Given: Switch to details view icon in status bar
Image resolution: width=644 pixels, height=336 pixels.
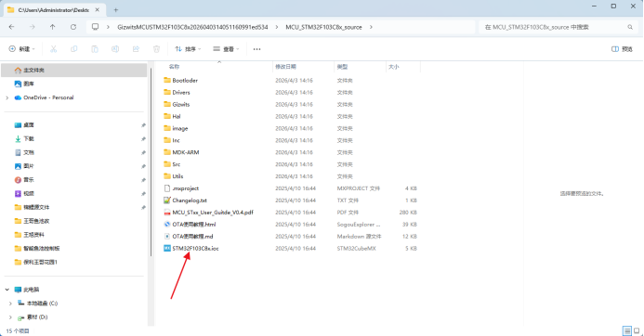Looking at the screenshot, I should point(627,330).
